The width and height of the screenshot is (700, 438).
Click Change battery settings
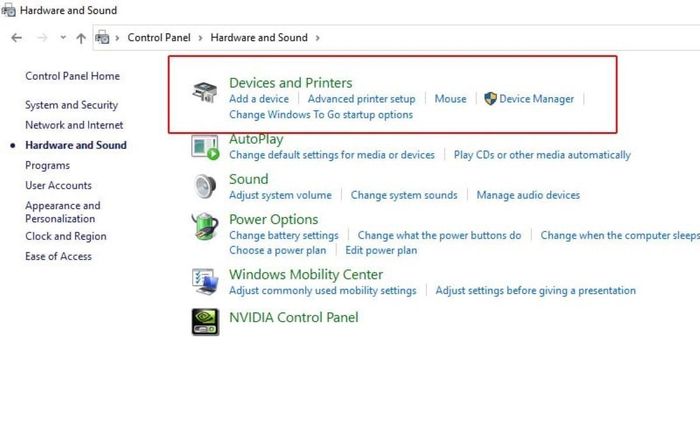[284, 235]
